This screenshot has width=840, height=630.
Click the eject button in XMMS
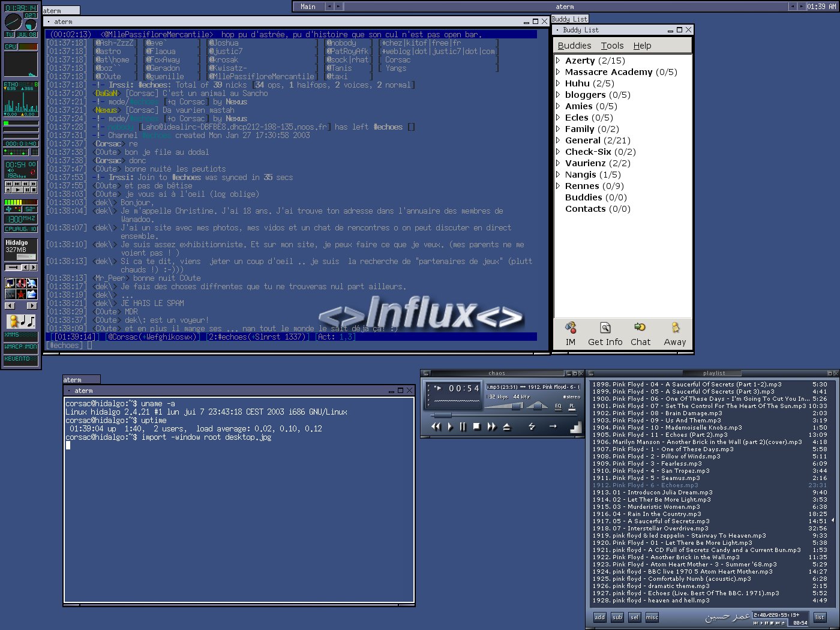[507, 427]
